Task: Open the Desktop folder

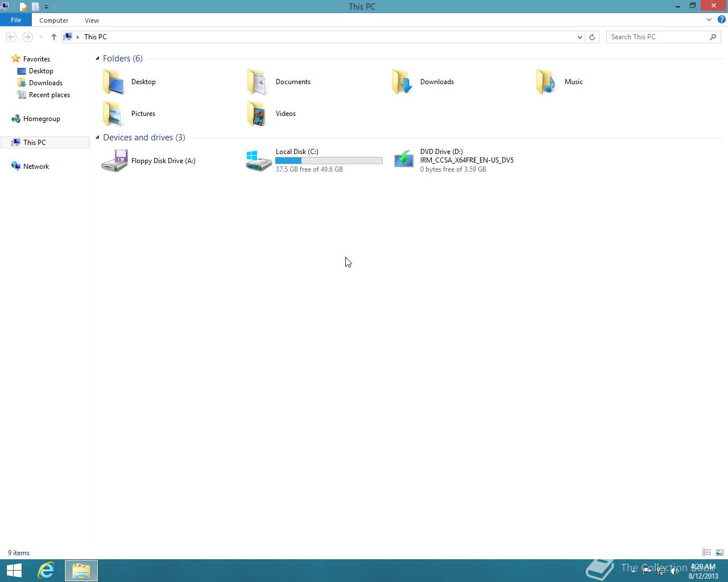Action: tap(129, 82)
